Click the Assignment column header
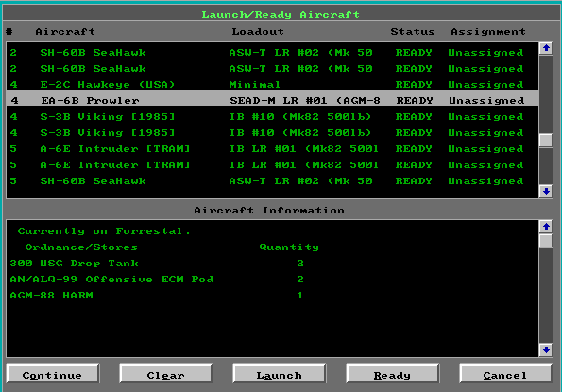Image resolution: width=562 pixels, height=392 pixels. 488,32
